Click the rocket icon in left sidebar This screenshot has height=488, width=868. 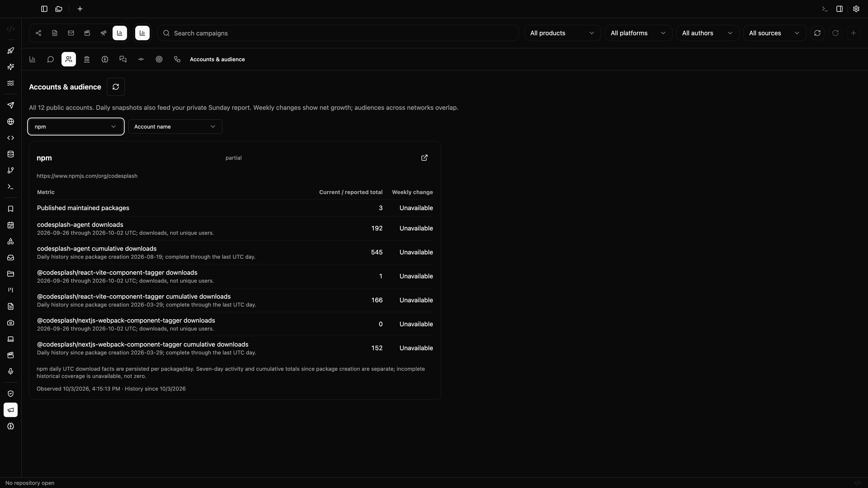point(11,51)
